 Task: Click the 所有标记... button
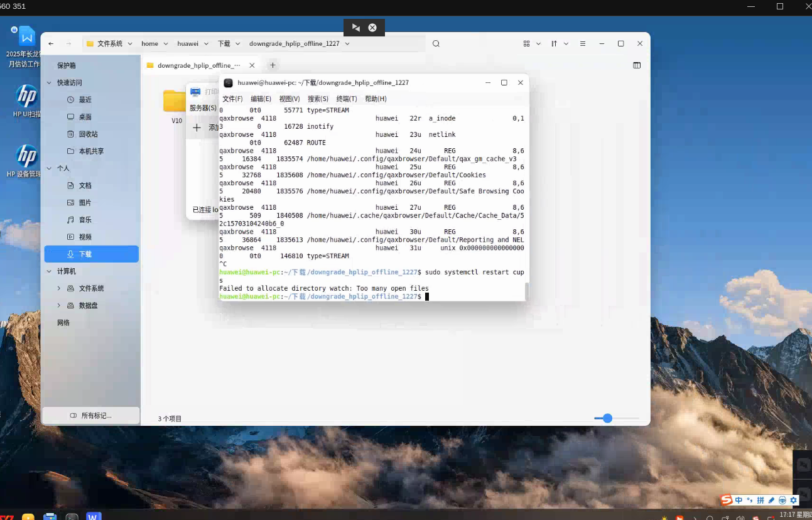tap(91, 416)
